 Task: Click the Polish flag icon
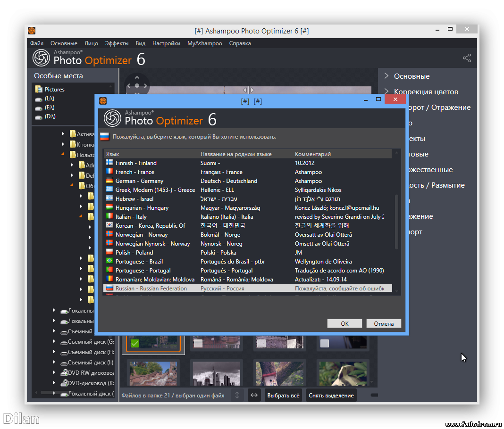point(109,252)
